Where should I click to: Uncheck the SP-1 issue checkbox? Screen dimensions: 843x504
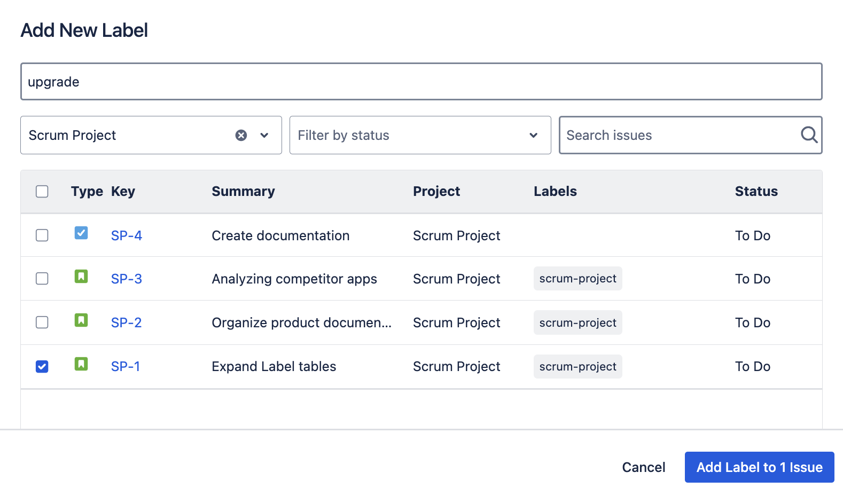(x=42, y=366)
